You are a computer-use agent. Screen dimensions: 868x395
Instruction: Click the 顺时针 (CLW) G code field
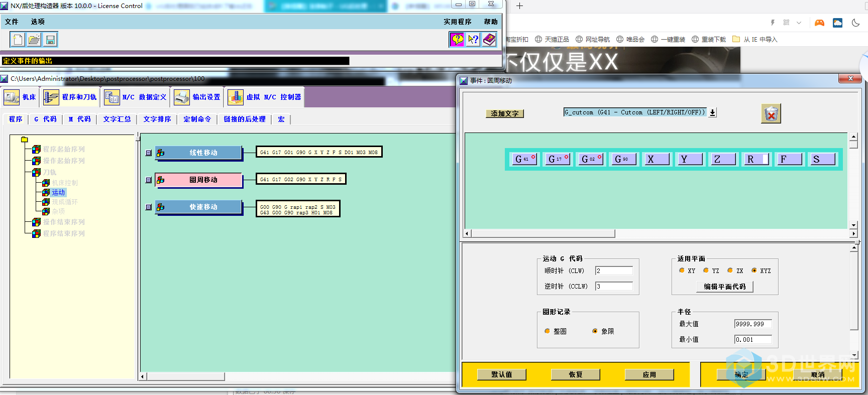[x=614, y=271]
